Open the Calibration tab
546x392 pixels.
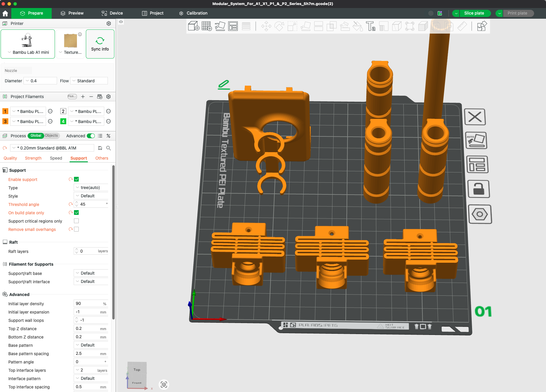click(x=193, y=13)
